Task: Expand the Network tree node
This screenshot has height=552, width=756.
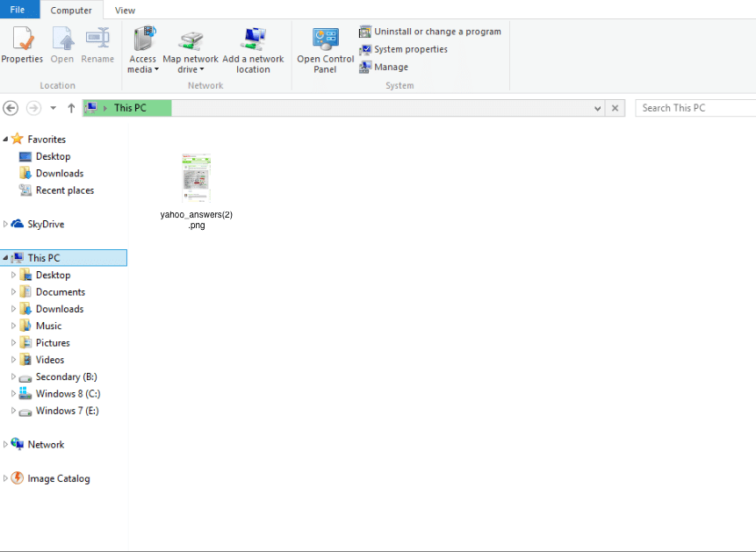Action: [5, 445]
